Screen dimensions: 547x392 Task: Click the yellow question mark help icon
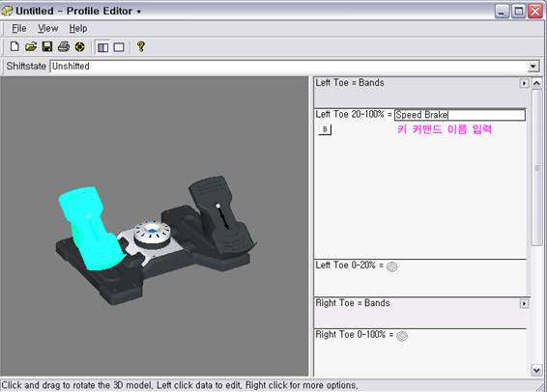tap(141, 46)
